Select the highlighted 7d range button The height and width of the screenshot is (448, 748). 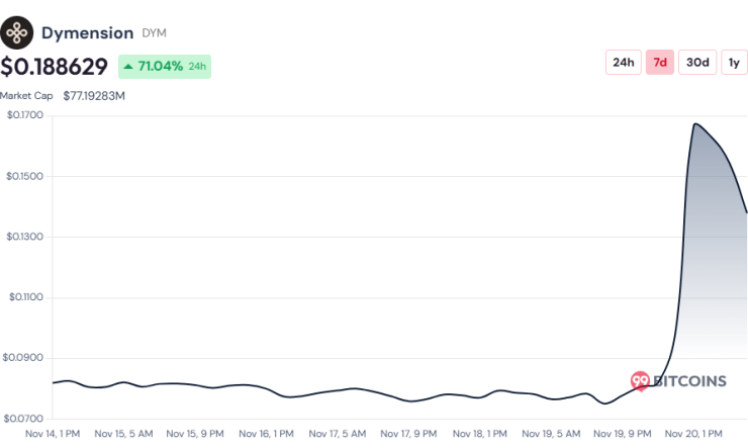pos(660,62)
